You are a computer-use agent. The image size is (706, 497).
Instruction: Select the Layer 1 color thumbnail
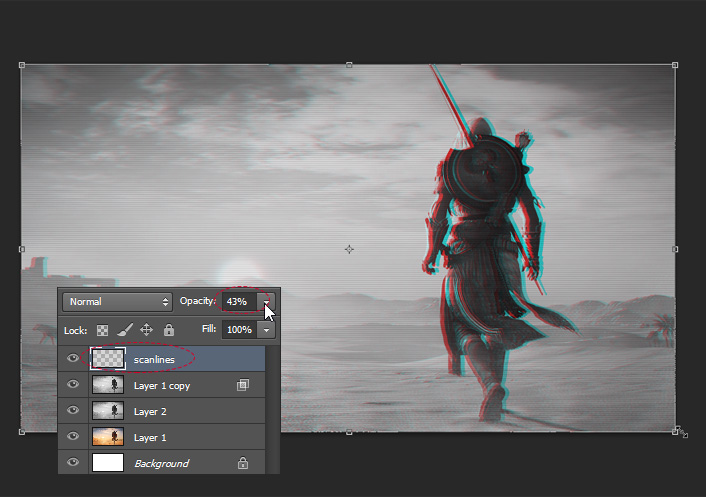[108, 437]
